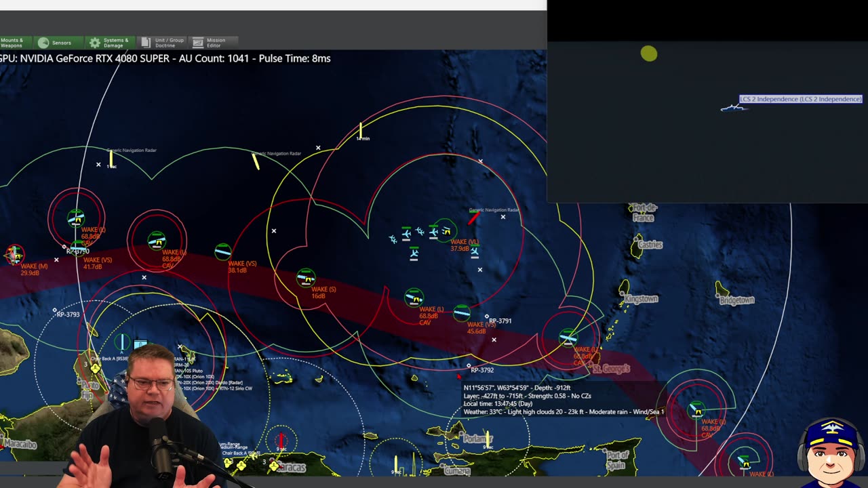Select ship contact with WAKE (VS) 45.6dB
868x488 pixels.
click(x=462, y=312)
